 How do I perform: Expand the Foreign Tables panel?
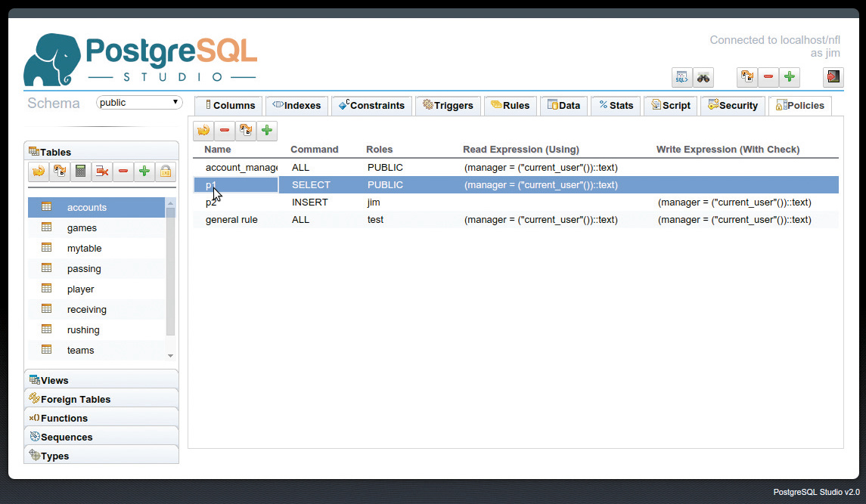101,399
